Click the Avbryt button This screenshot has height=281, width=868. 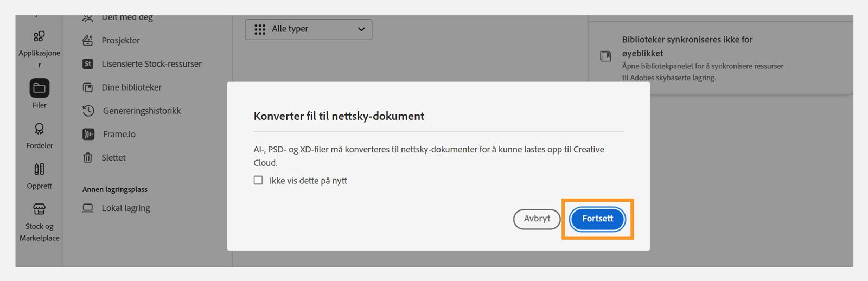pyautogui.click(x=537, y=219)
